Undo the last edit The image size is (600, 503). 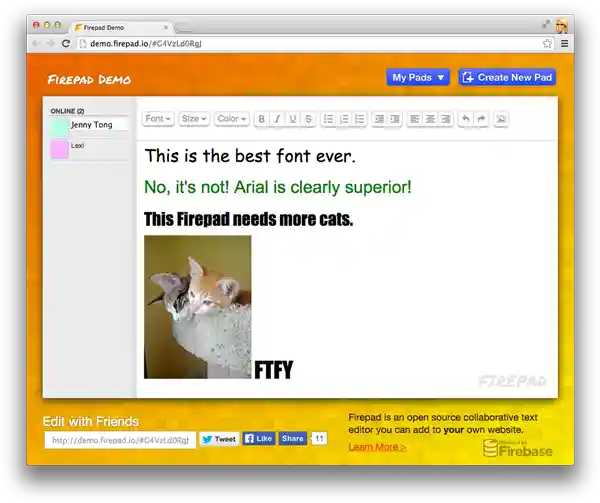[x=466, y=119]
